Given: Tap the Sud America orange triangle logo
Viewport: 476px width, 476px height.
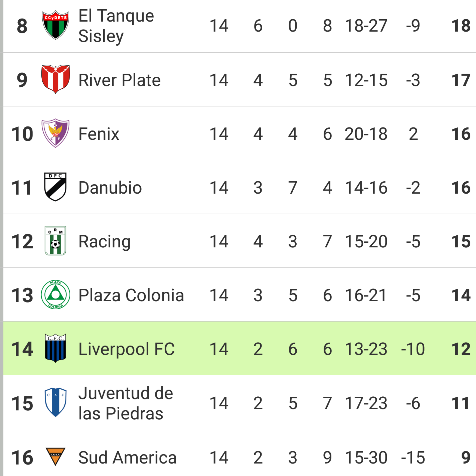Looking at the screenshot, I should (55, 456).
